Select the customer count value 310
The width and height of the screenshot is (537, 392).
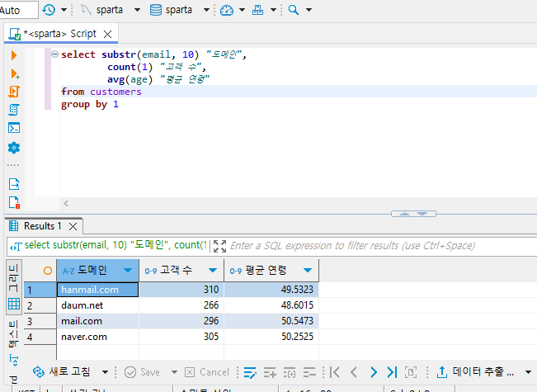(x=181, y=290)
